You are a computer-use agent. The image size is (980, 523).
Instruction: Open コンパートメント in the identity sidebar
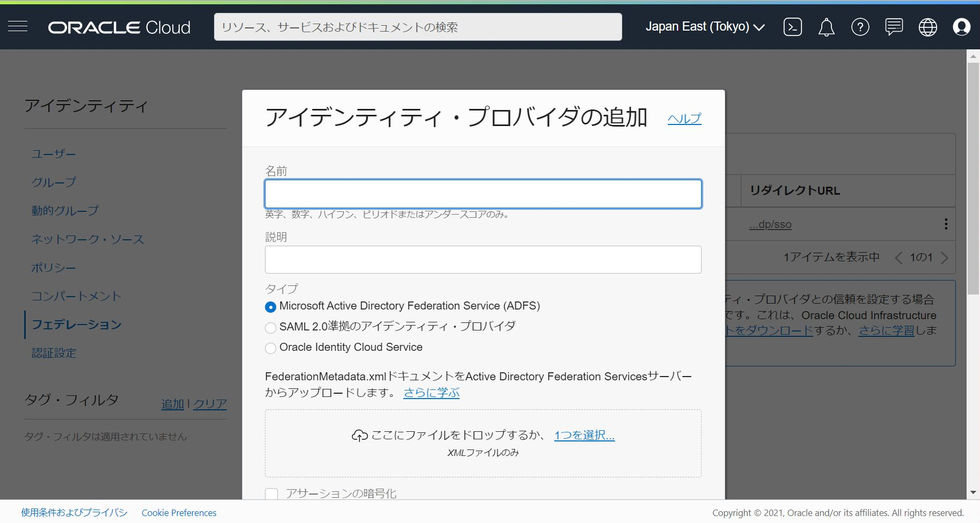click(x=76, y=296)
